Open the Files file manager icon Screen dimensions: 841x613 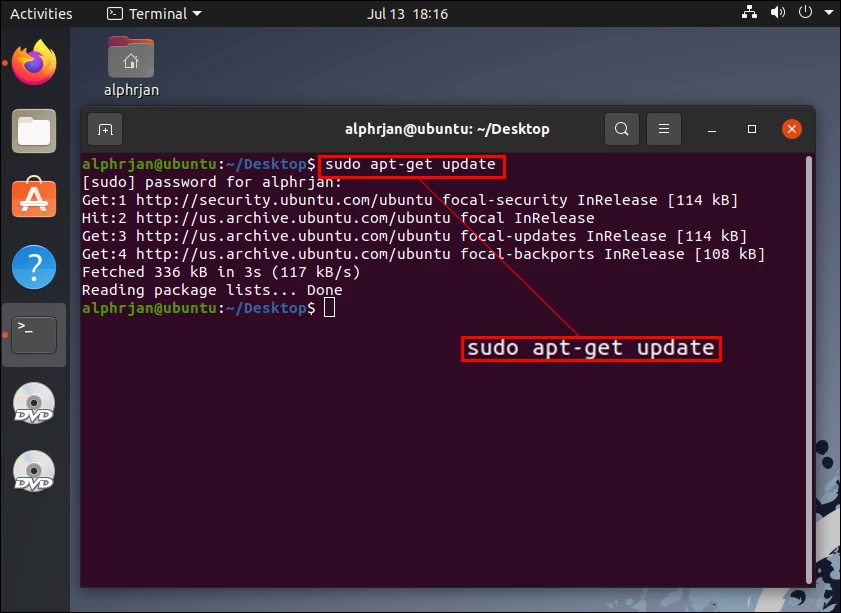pos(33,131)
